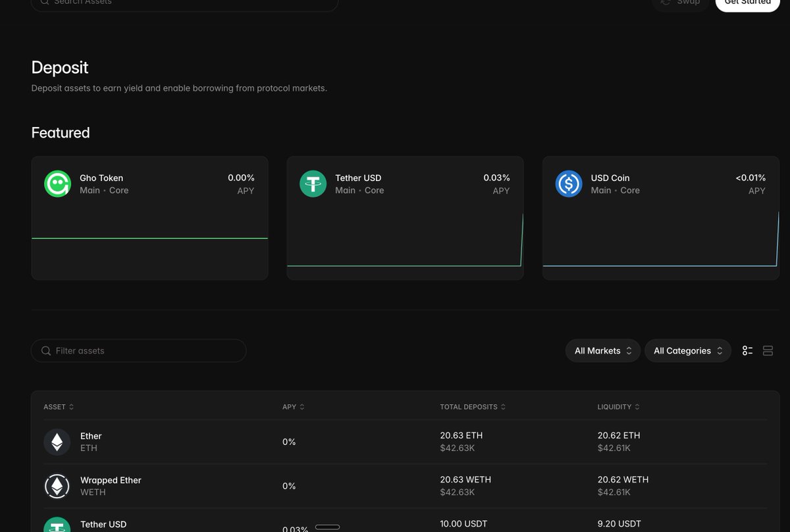Open the All Categories dropdown
Screen dimensions: 790x532
click(x=687, y=351)
